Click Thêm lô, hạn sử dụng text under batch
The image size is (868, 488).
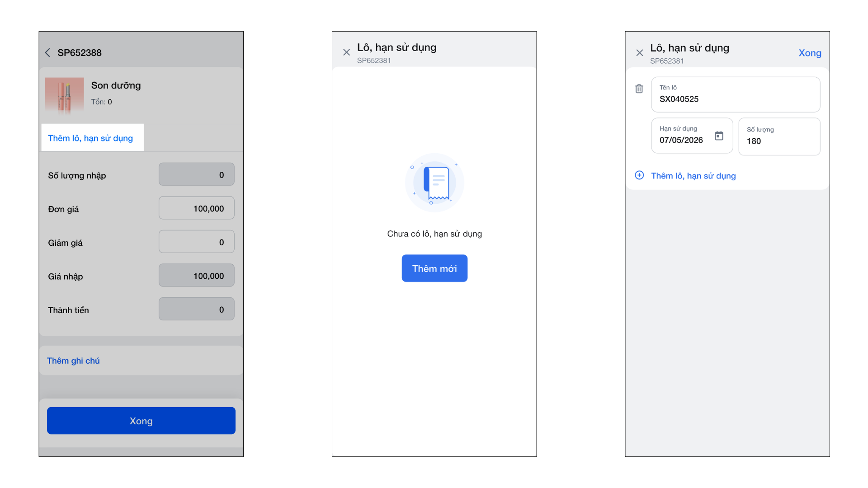pyautogui.click(x=693, y=176)
